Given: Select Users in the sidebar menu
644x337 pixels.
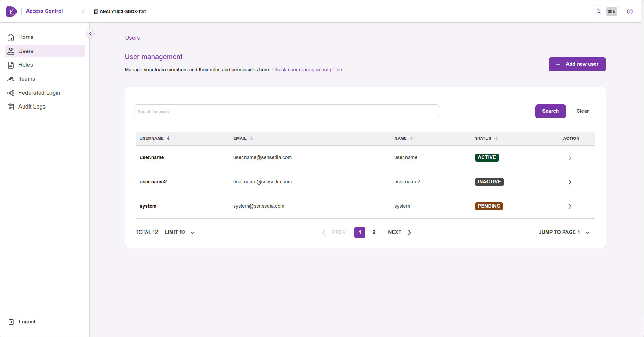Looking at the screenshot, I should click(x=26, y=51).
